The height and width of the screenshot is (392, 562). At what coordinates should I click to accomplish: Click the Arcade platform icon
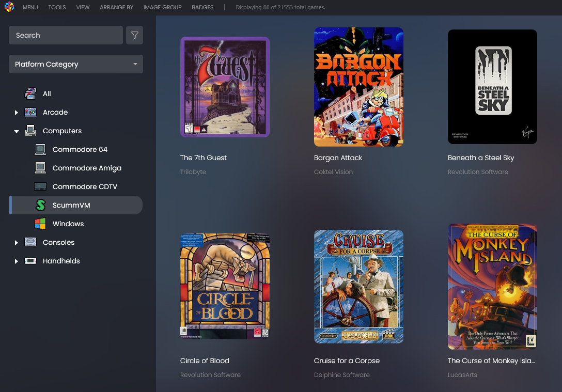pos(30,112)
